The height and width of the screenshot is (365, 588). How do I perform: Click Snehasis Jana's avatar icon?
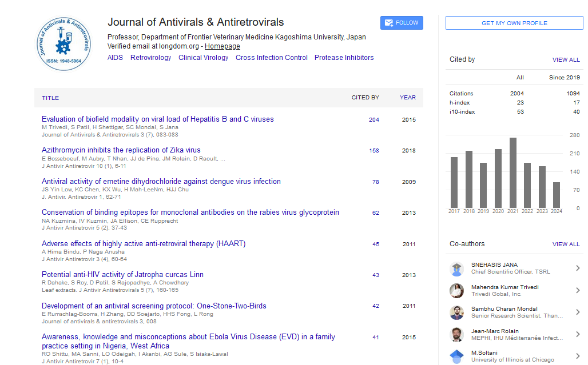[456, 268]
